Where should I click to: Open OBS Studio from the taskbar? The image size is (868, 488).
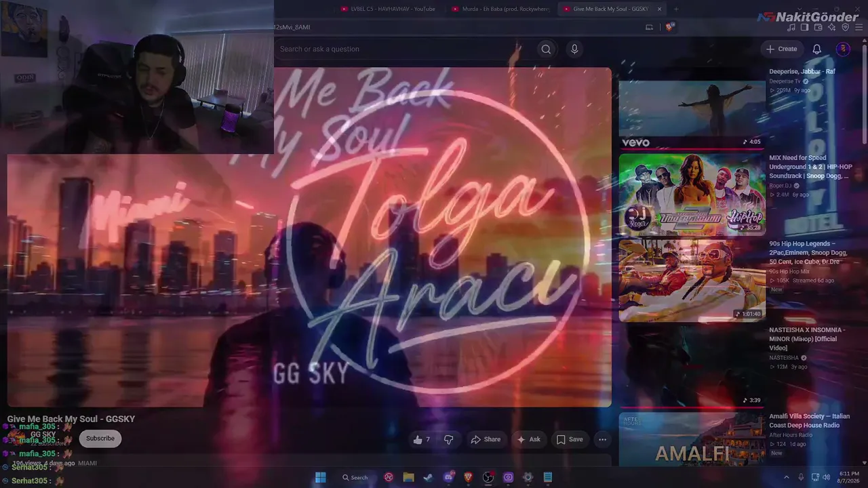[x=488, y=477]
